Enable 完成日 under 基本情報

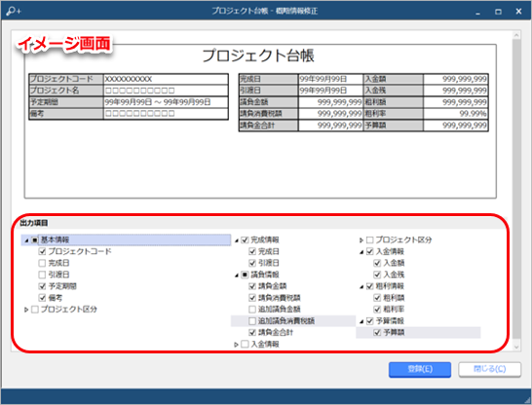click(x=42, y=263)
